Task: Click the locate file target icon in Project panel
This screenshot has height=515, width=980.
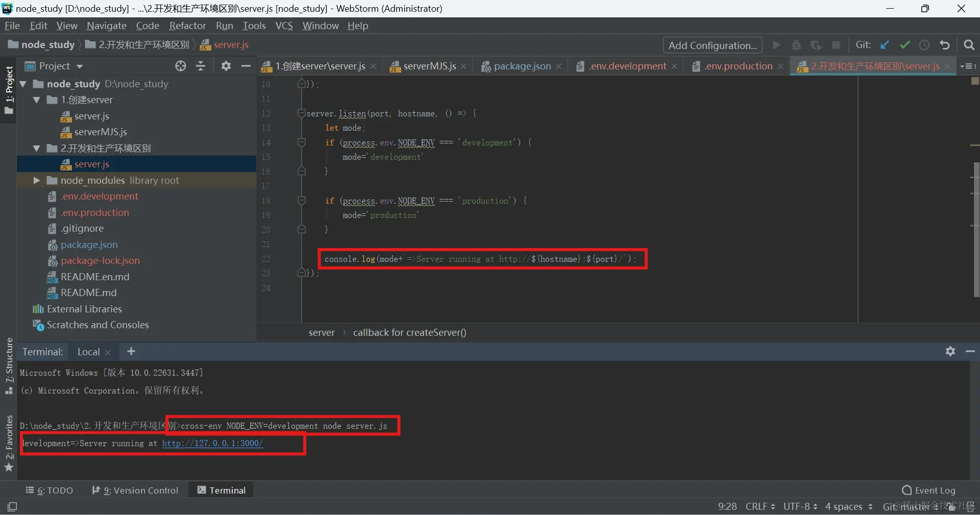Action: tap(181, 66)
